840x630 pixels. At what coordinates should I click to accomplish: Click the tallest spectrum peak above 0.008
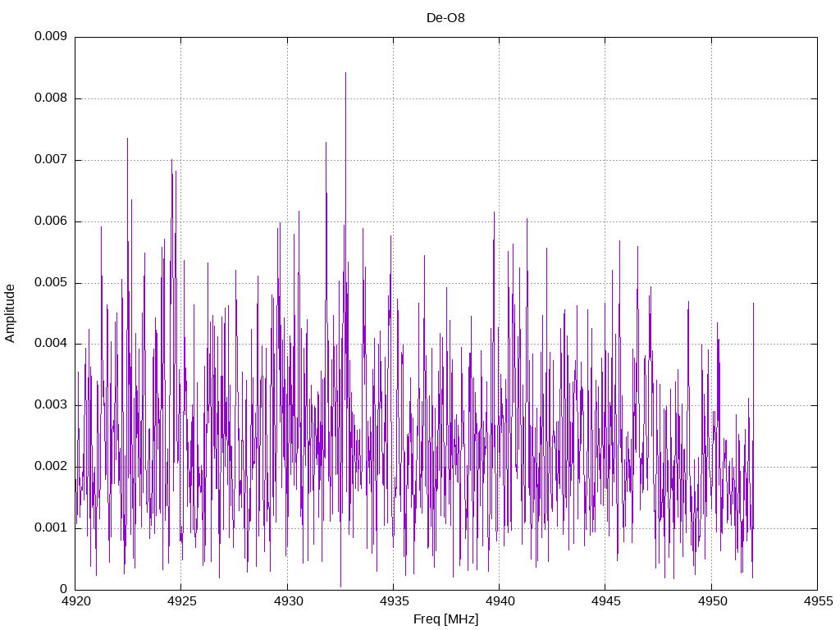click(x=345, y=73)
